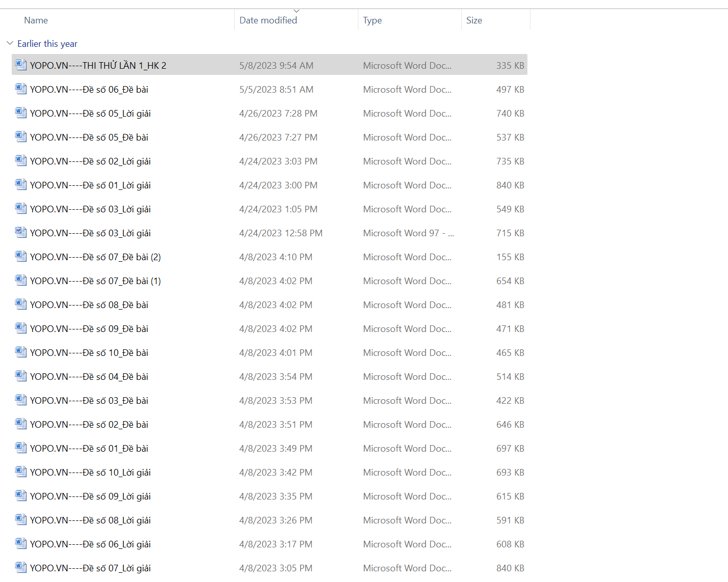Select date 4/8/2023 3:51 PM
728x582 pixels.
pyautogui.click(x=276, y=424)
